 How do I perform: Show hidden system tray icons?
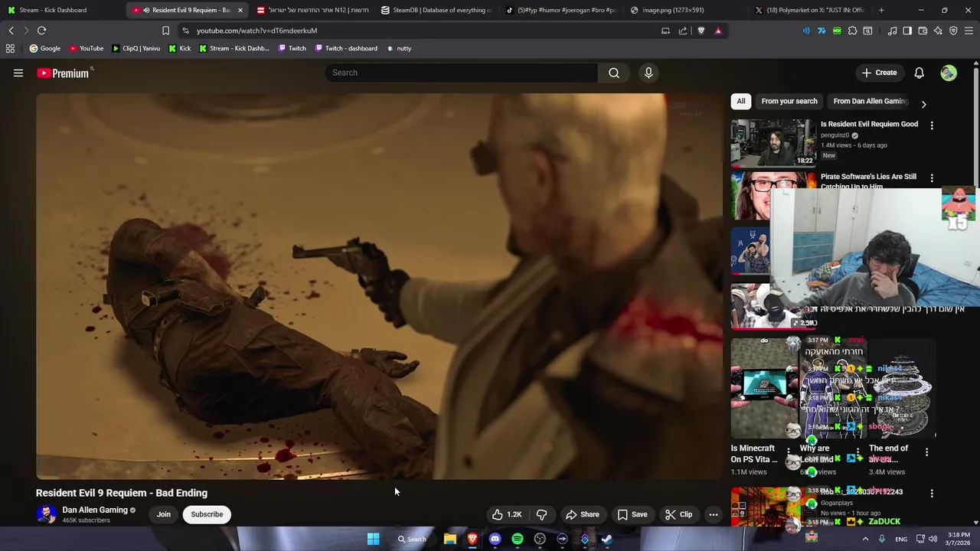tap(866, 539)
